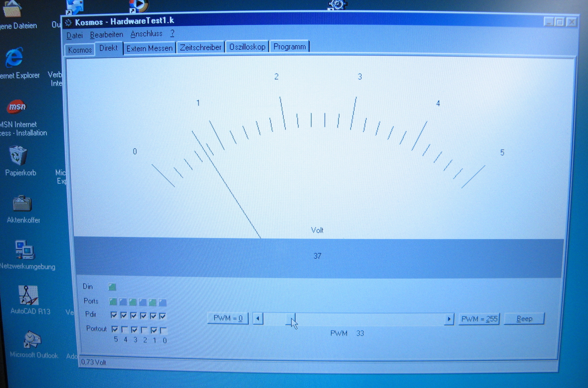Select the Netzwerkumgebung desktop icon
Viewport: 588px width, 388px height.
click(25, 250)
